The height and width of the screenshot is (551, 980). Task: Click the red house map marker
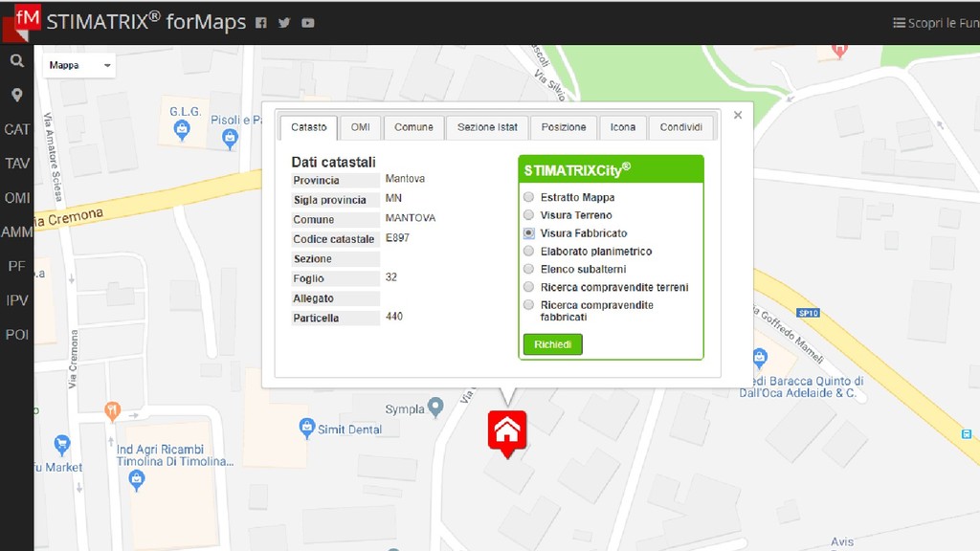(x=507, y=433)
